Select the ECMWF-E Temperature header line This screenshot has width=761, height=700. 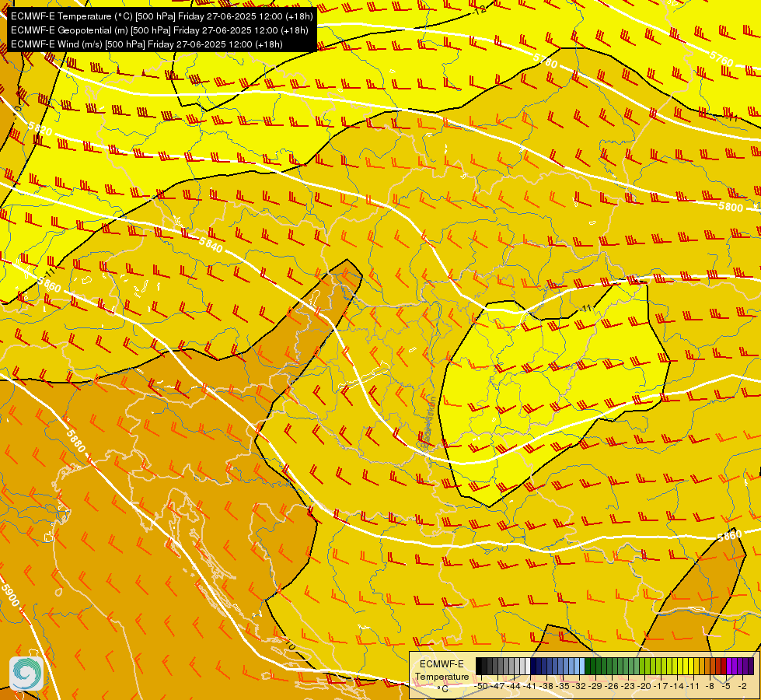pyautogui.click(x=162, y=16)
